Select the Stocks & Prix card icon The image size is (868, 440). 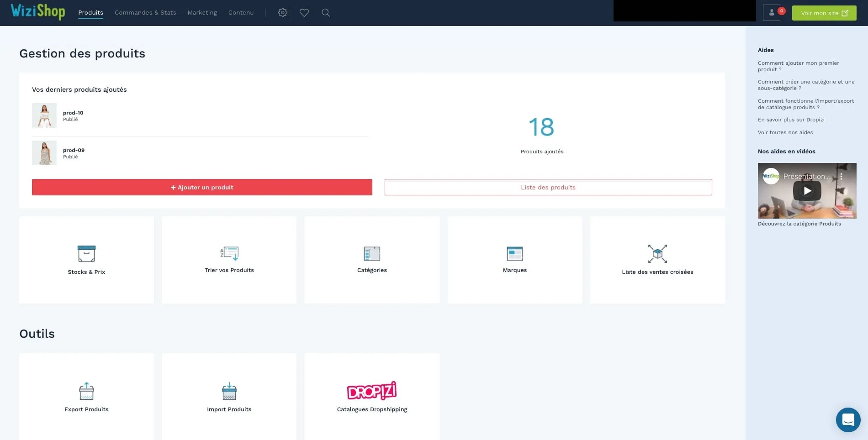coord(86,253)
